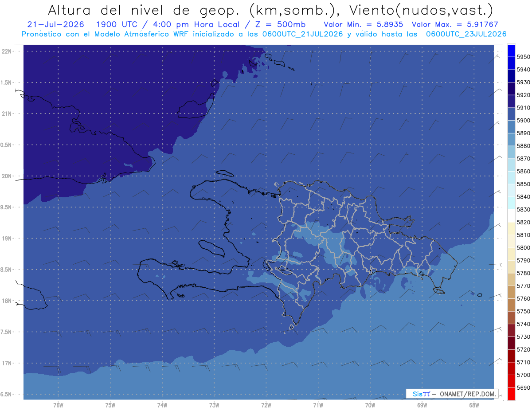
Task: Click the white swatch between 5830 and 5820
Action: coord(511,216)
